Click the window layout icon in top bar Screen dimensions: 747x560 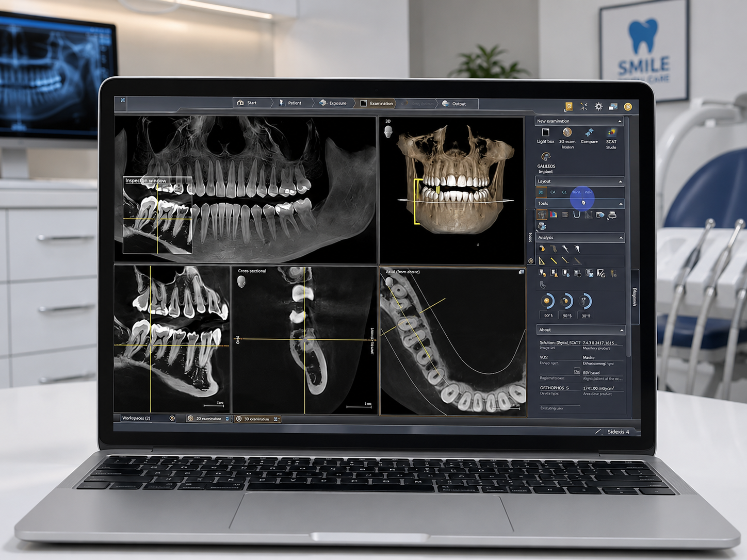tap(613, 106)
